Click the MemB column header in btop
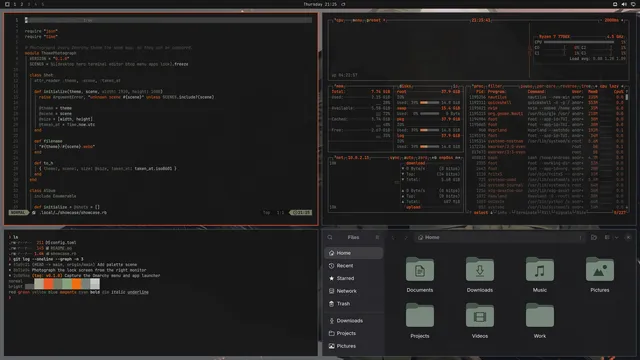The width and height of the screenshot is (640, 360). pos(593,92)
